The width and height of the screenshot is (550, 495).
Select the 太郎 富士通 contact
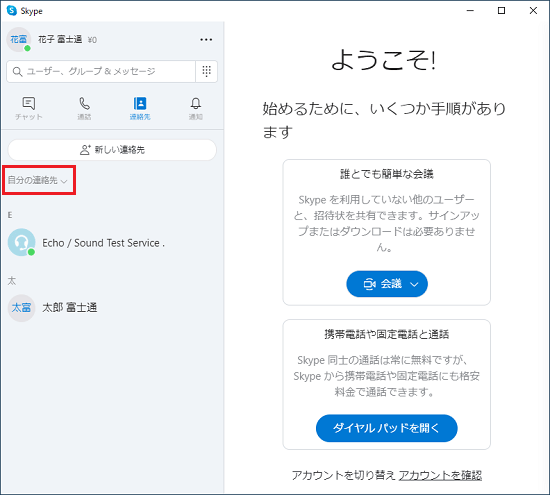112,308
